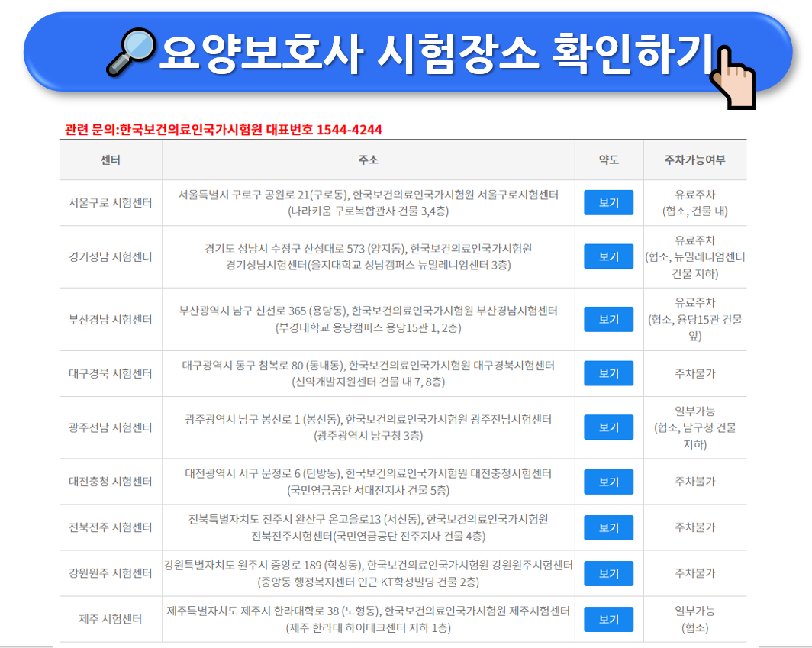Click 보기 for 부산경남 시험센터

[x=608, y=319]
